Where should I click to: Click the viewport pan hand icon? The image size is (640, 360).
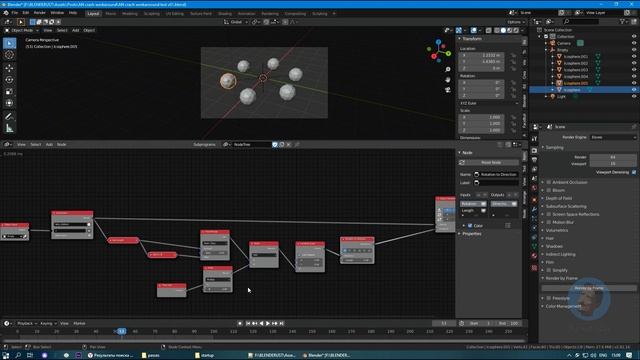pos(448,80)
